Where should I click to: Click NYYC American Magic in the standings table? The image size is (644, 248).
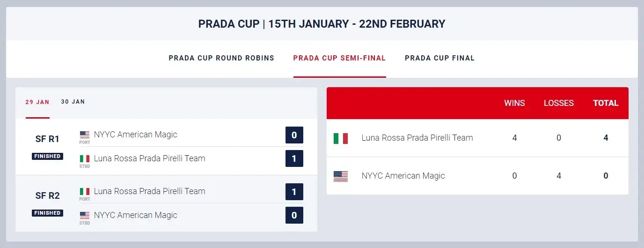pyautogui.click(x=403, y=176)
